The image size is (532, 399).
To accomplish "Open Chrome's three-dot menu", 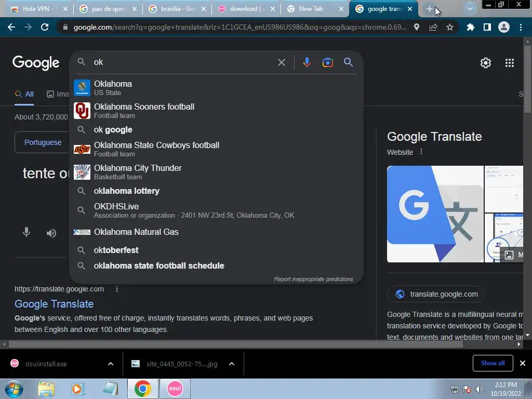I will click(x=521, y=27).
